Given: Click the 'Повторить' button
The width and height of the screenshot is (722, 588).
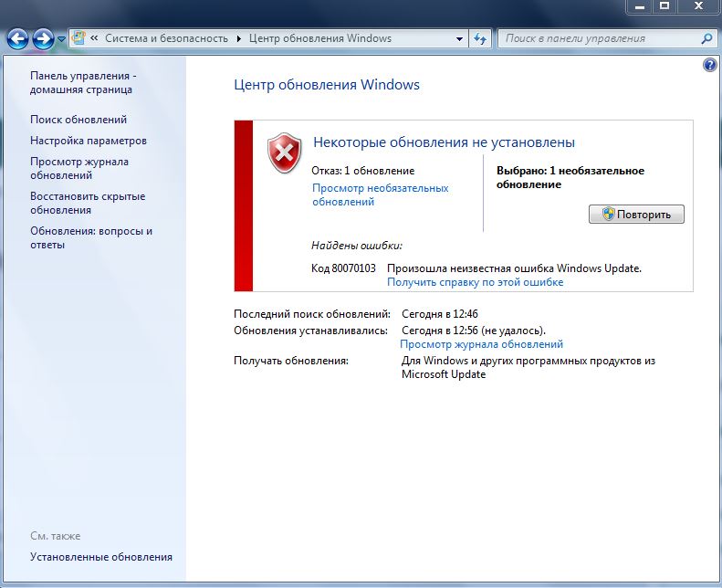Looking at the screenshot, I should click(x=636, y=215).
